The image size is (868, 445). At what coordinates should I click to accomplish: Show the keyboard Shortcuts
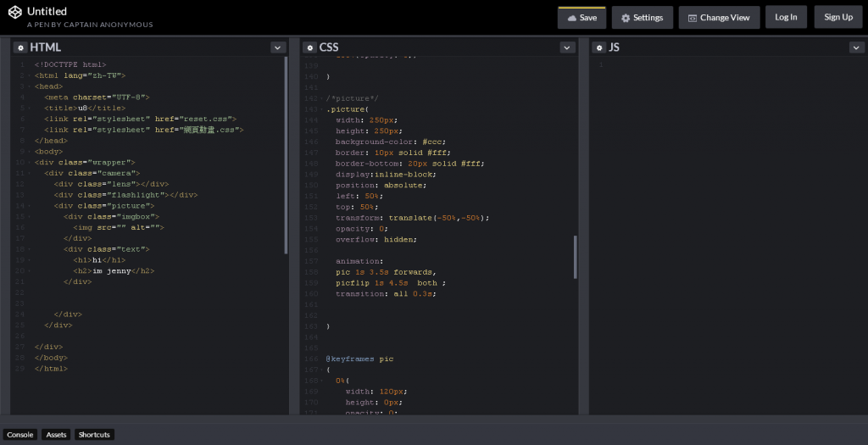point(94,435)
